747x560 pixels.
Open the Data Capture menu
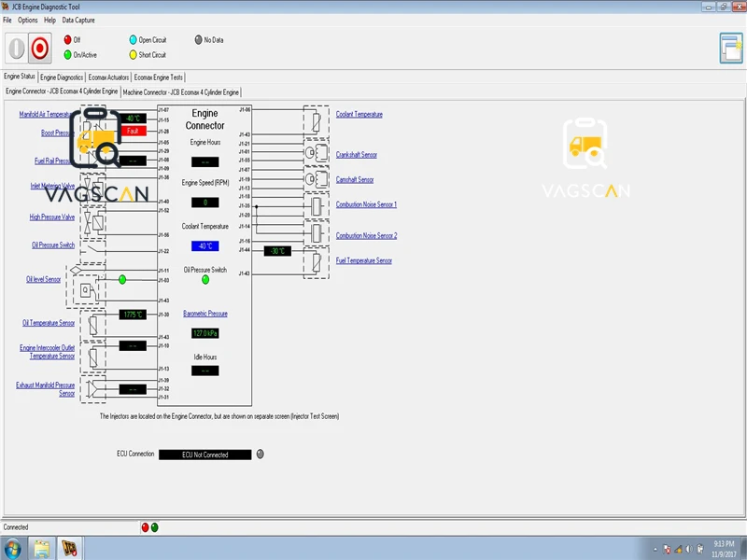(78, 20)
